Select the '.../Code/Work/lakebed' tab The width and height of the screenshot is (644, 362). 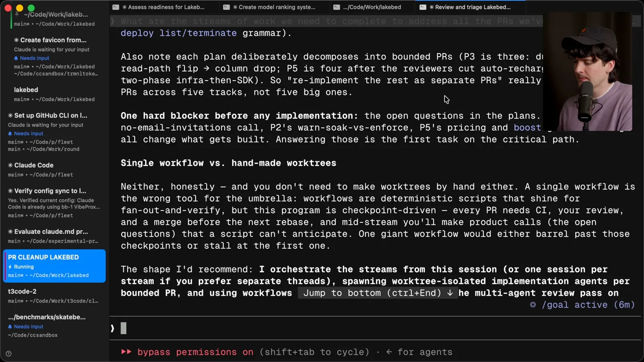(372, 7)
